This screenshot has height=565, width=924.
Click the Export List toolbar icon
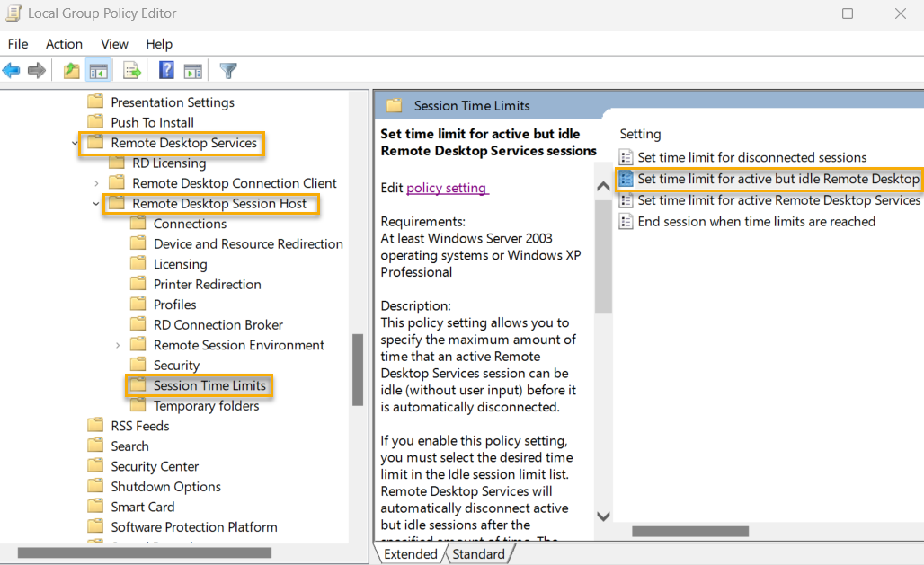click(x=130, y=70)
